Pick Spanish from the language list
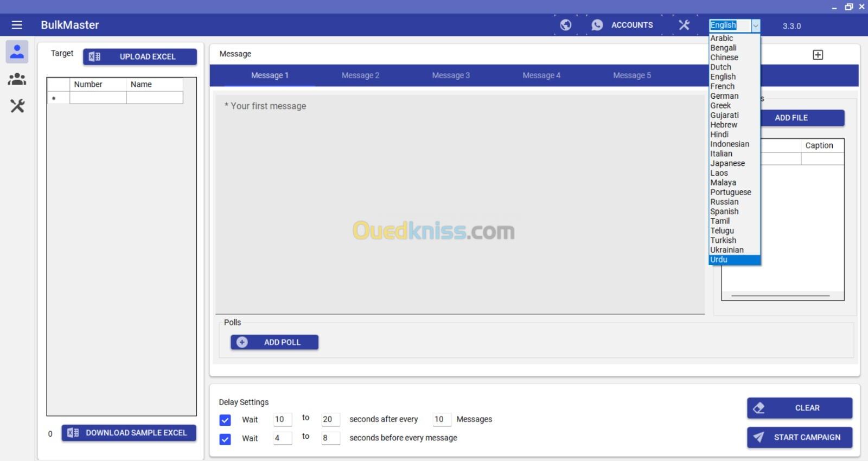 pos(735,212)
